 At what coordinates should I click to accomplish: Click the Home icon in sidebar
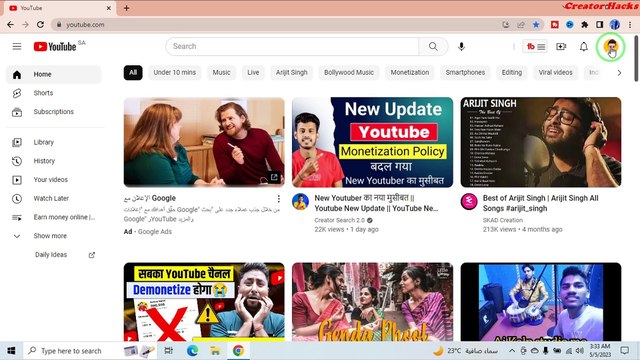tap(17, 75)
